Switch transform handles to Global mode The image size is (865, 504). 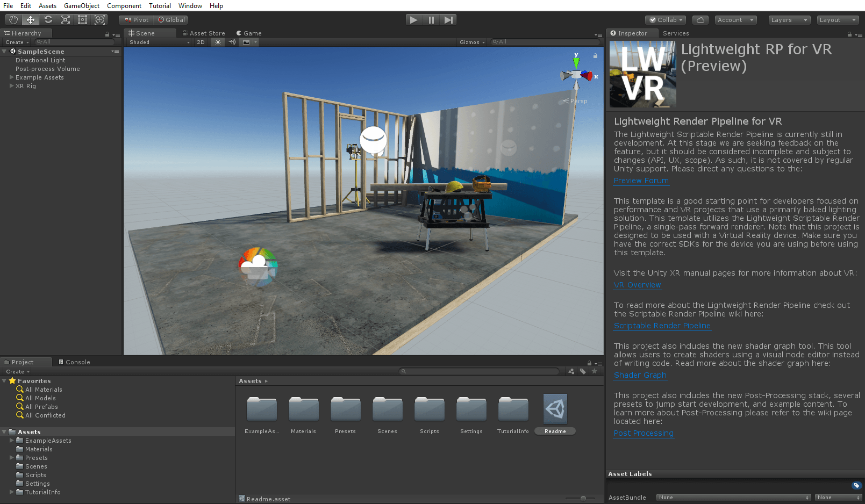pyautogui.click(x=170, y=19)
